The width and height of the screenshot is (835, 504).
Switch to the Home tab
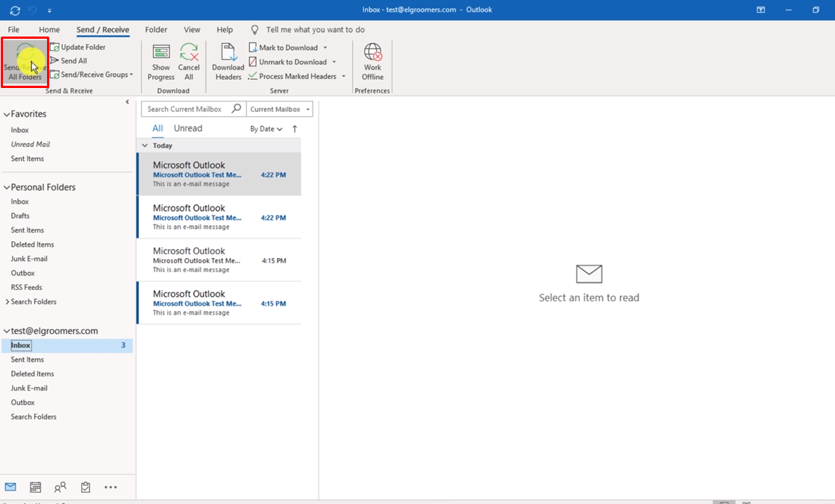click(x=49, y=30)
